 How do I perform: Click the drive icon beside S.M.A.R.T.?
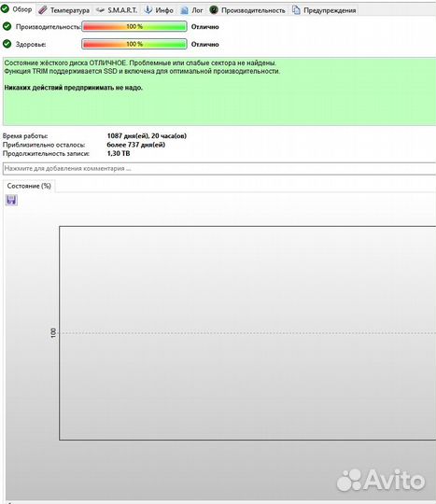100,10
